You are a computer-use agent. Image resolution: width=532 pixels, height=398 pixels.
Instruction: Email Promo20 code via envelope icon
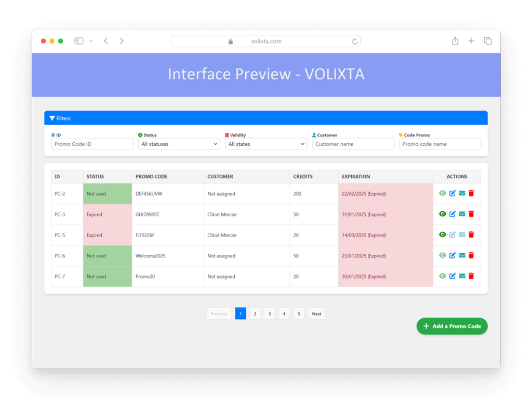pos(462,276)
